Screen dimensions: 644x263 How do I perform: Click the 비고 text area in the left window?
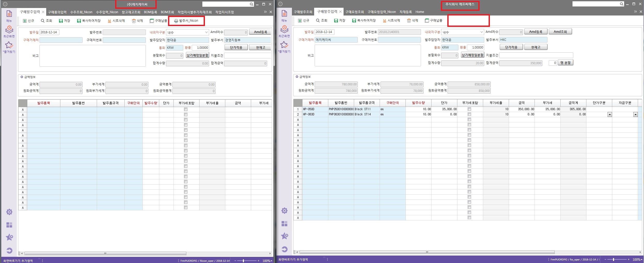[x=93, y=56]
